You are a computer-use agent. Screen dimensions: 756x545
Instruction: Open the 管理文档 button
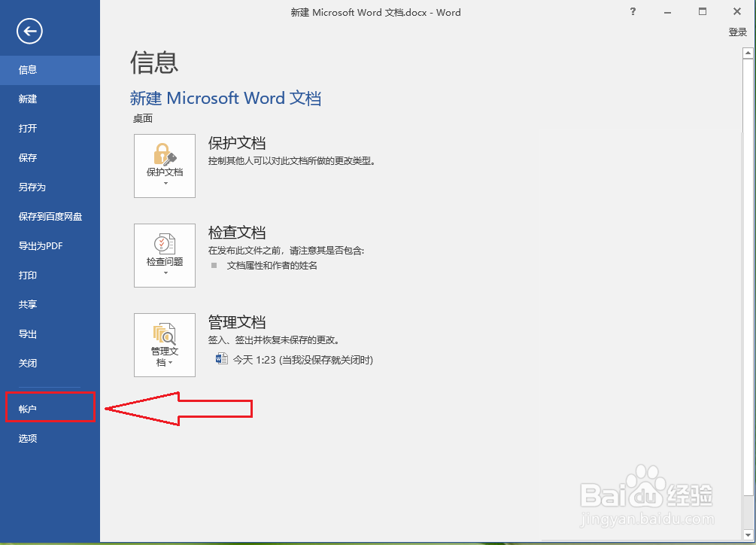(x=165, y=345)
